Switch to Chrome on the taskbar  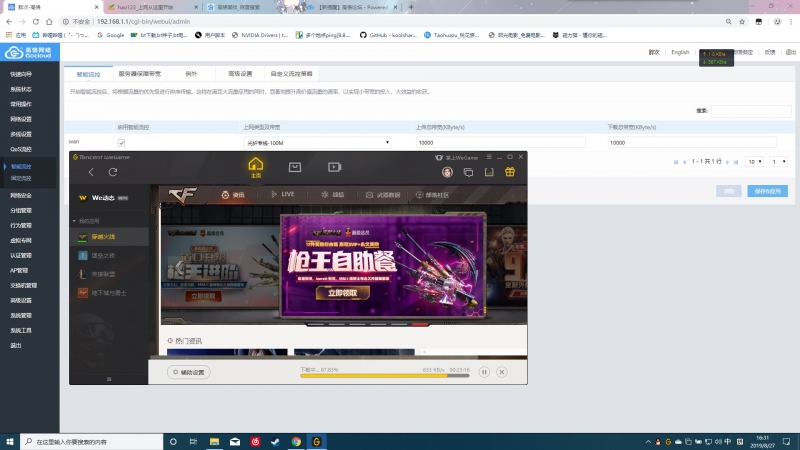296,441
